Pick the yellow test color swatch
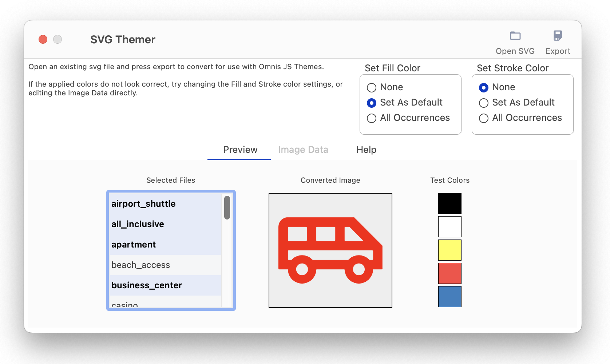The height and width of the screenshot is (364, 610). tap(449, 250)
